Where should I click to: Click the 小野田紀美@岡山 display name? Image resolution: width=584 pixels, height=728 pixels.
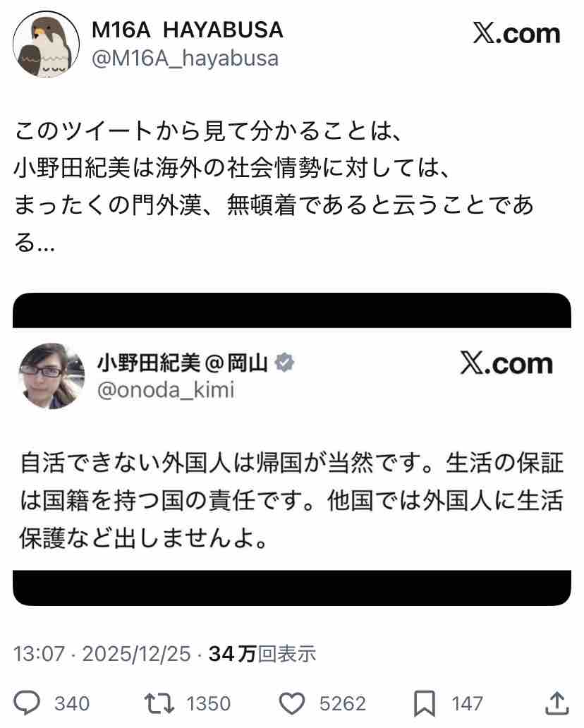[183, 363]
